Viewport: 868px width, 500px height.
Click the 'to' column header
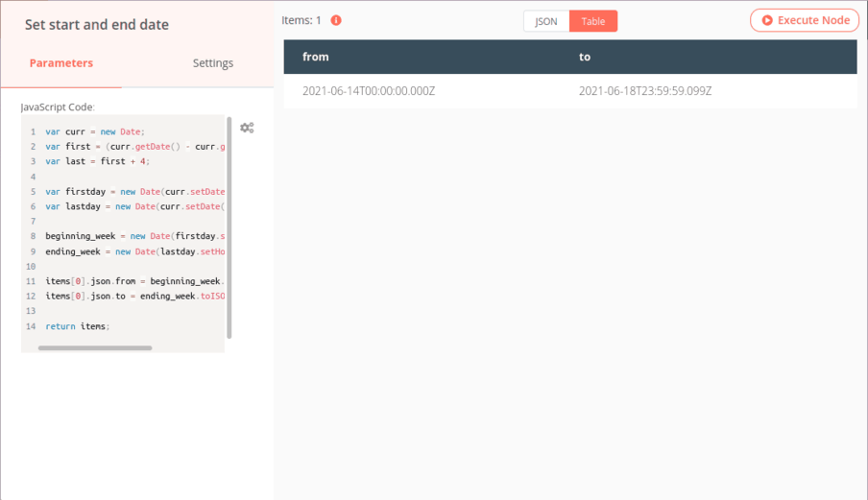pyautogui.click(x=585, y=57)
